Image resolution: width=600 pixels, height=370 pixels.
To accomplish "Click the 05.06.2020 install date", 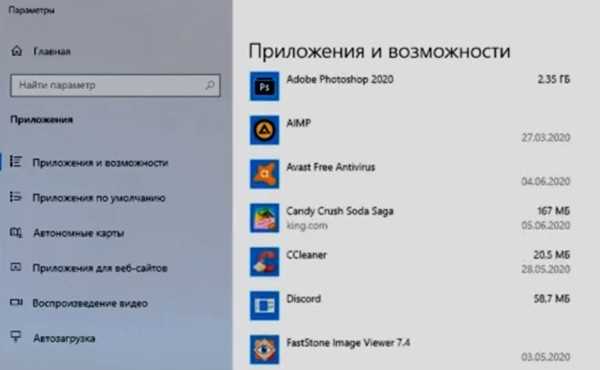I will click(546, 225).
